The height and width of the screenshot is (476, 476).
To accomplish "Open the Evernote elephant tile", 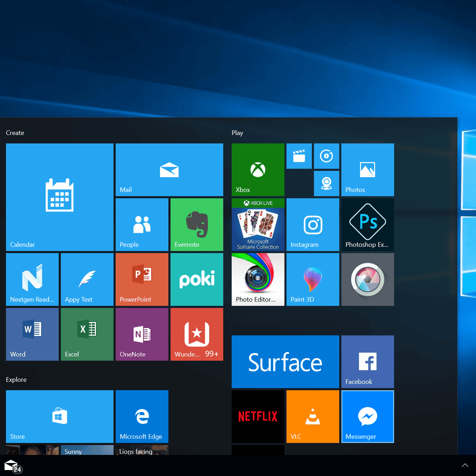I will (x=196, y=225).
